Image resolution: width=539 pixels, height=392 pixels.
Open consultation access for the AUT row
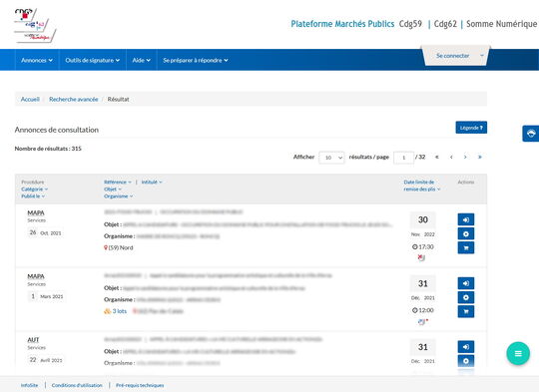pyautogui.click(x=466, y=347)
